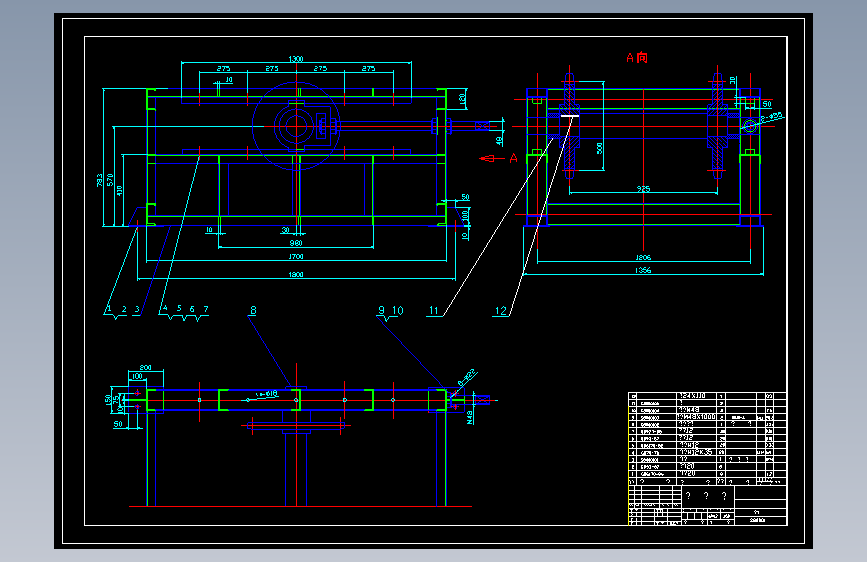Select part callout number 4
Screen dimensions: 867x562
coord(165,308)
